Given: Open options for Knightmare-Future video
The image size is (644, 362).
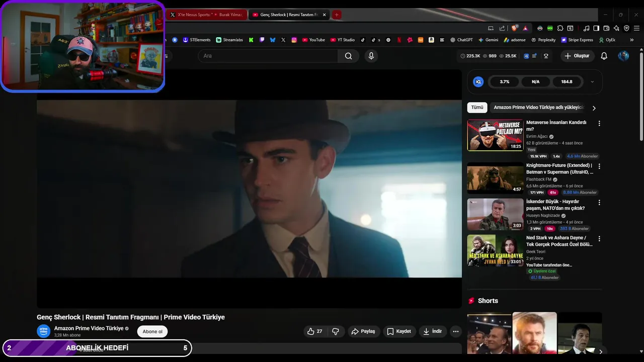Looking at the screenshot, I should 599,166.
